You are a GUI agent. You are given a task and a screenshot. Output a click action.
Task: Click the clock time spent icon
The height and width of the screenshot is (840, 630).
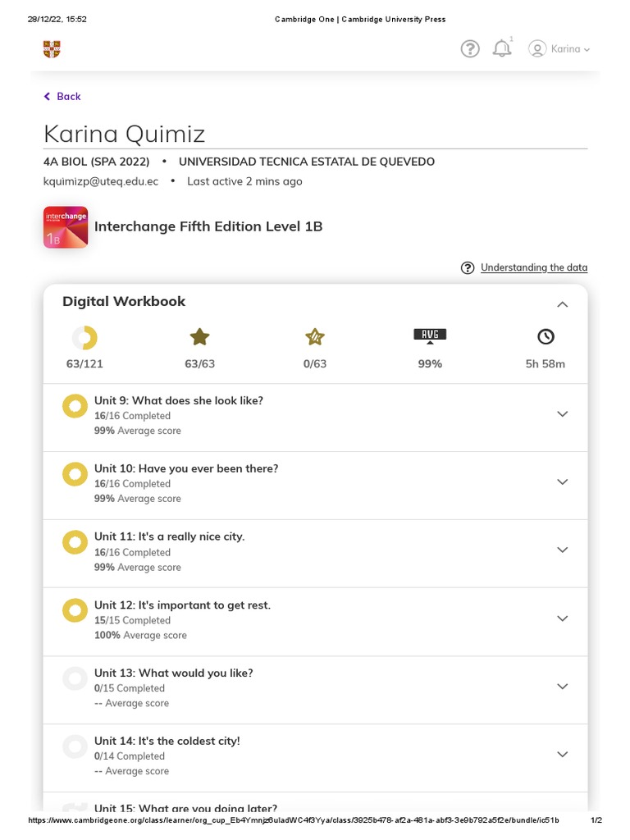(546, 336)
